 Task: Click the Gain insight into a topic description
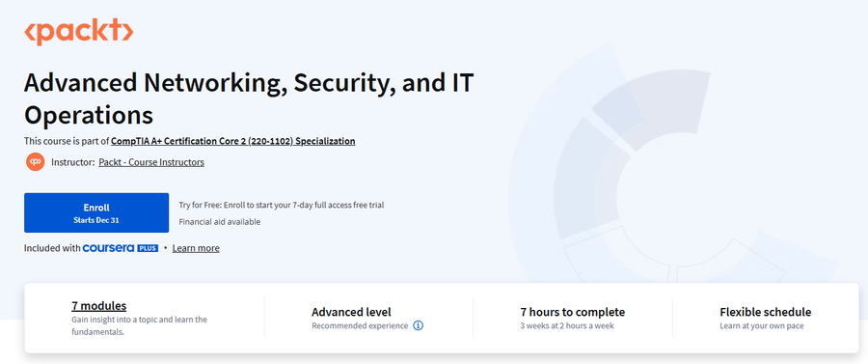(x=139, y=325)
